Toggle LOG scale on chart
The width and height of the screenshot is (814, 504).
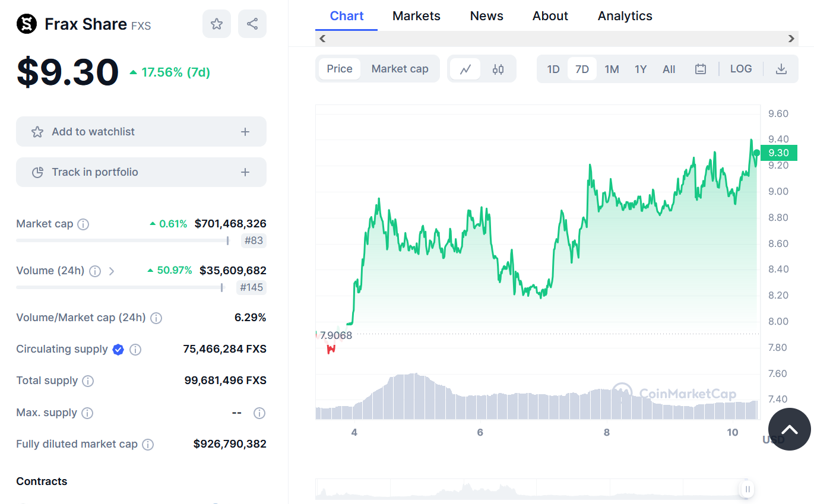tap(741, 69)
